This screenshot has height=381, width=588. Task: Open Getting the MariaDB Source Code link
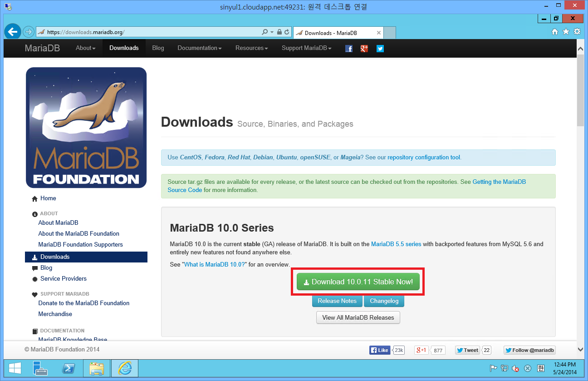(x=347, y=186)
